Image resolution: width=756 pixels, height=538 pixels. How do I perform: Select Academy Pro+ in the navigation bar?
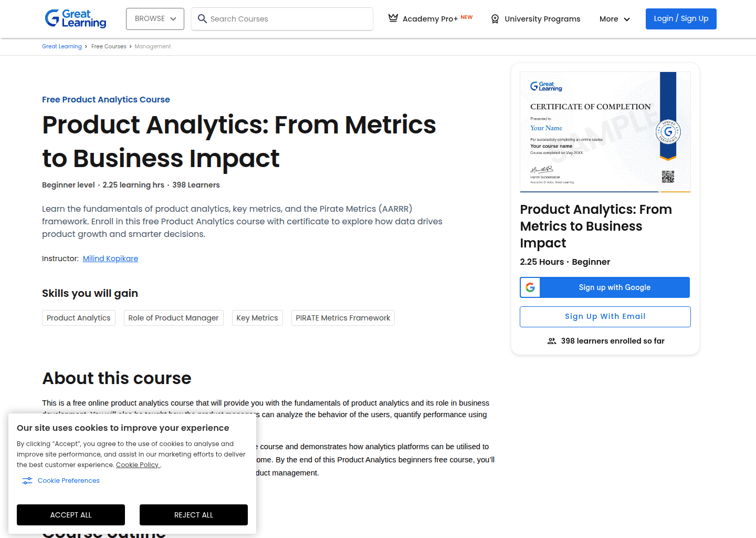click(430, 18)
